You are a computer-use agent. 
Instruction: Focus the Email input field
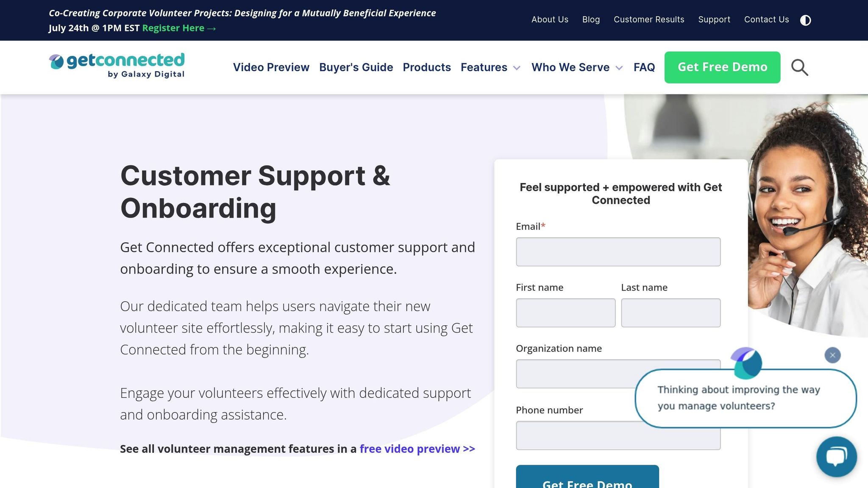618,252
